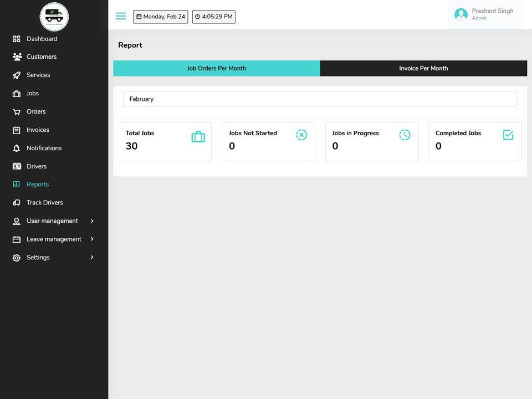Click the Customers people icon
The height and width of the screenshot is (399, 532).
17,57
